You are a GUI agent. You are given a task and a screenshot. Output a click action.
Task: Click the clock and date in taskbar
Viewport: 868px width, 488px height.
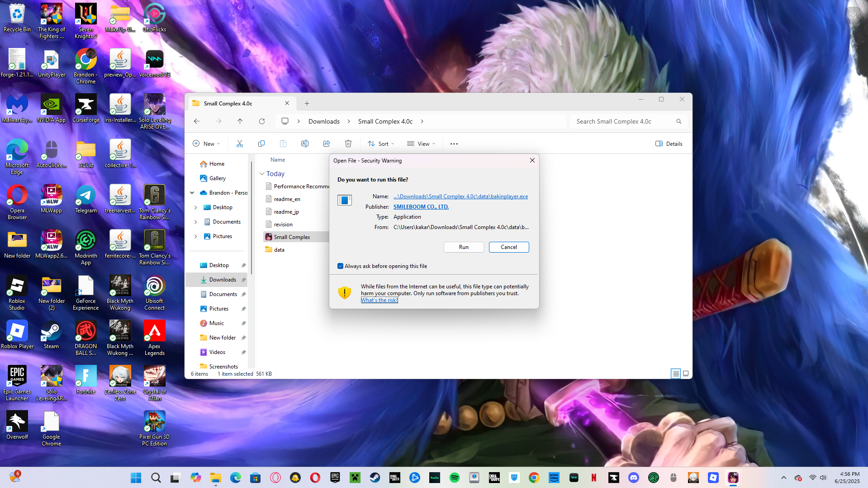tap(847, 478)
